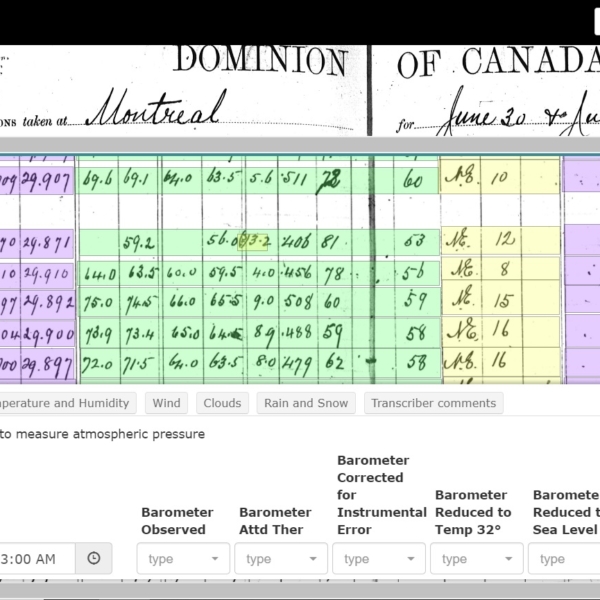Switch to the Temperature and Humidity tab
The height and width of the screenshot is (600, 600).
click(65, 403)
